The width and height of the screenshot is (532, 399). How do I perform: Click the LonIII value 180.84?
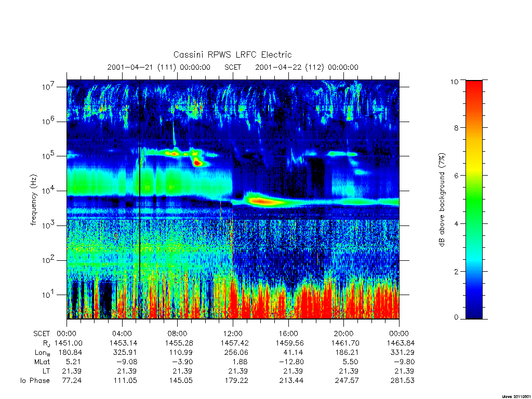(x=70, y=353)
